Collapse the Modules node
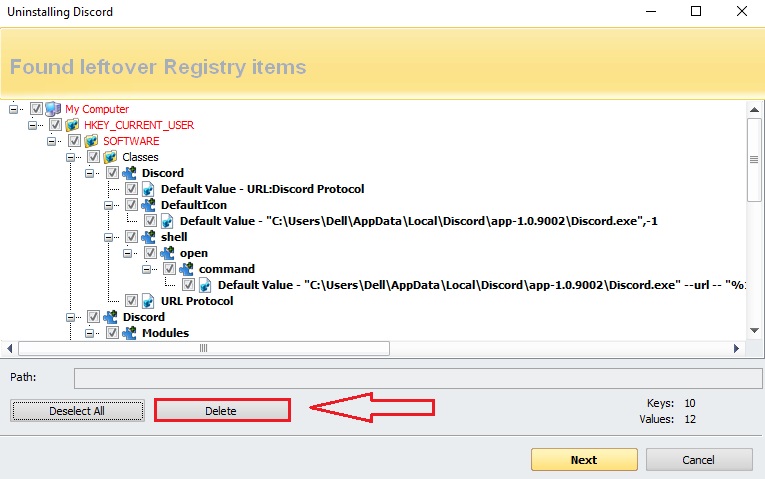 point(89,333)
